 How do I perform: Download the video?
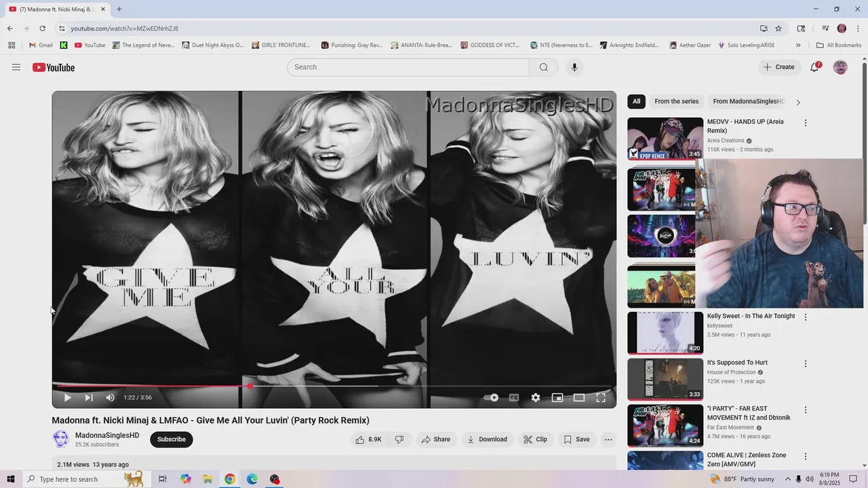click(x=487, y=439)
